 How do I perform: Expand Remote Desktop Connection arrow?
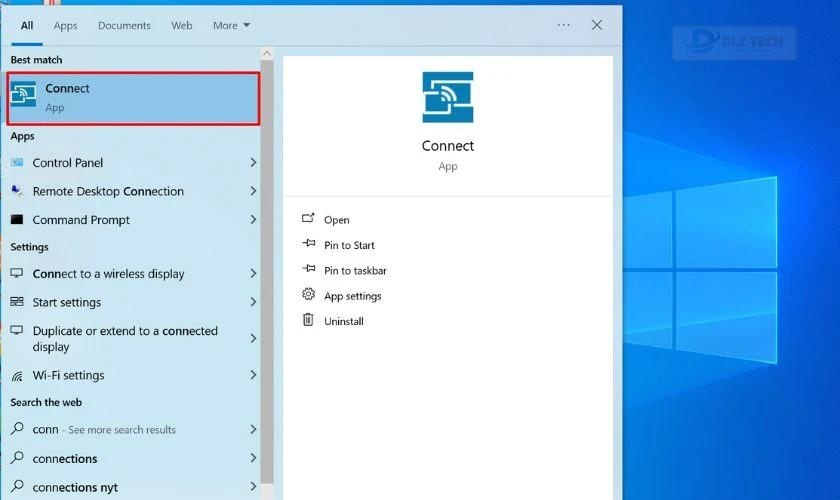click(x=253, y=191)
